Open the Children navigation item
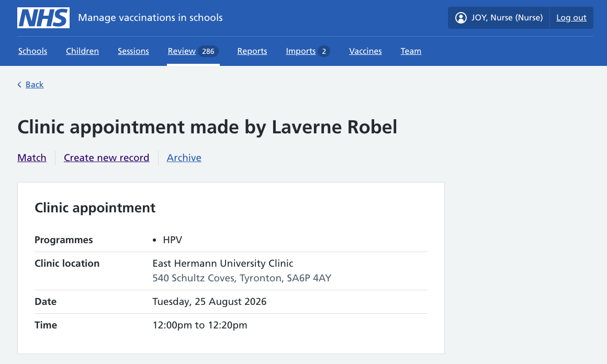The image size is (607, 364). tap(83, 51)
